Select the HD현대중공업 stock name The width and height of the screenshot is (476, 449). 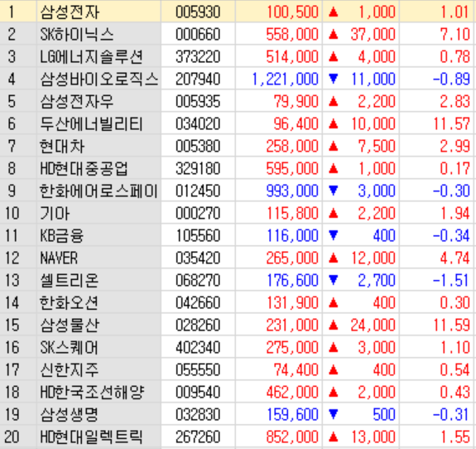click(x=84, y=169)
